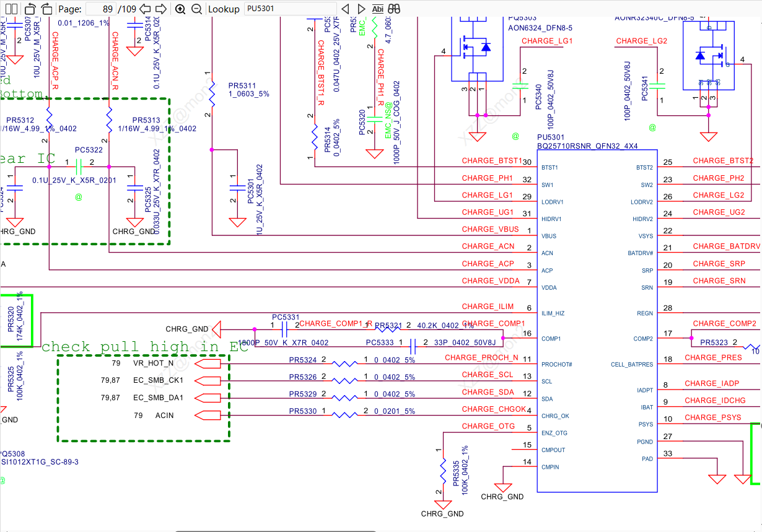Jump to next lookup result triangle

pos(362,9)
